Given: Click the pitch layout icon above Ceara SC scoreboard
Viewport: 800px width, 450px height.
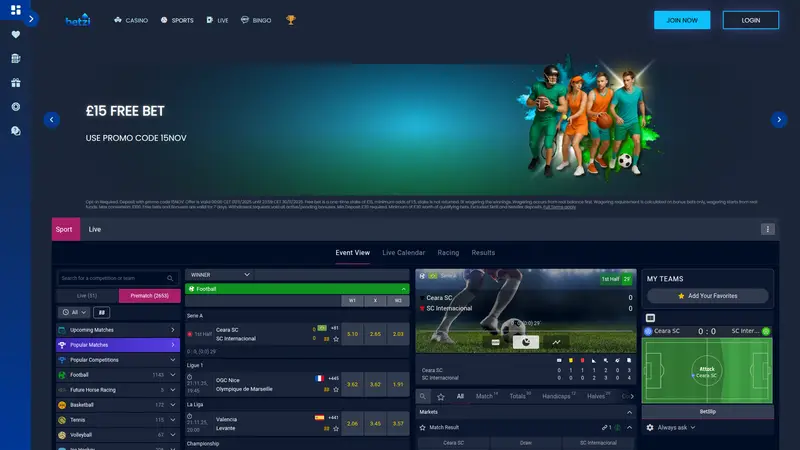Looking at the screenshot, I should pyautogui.click(x=650, y=318).
